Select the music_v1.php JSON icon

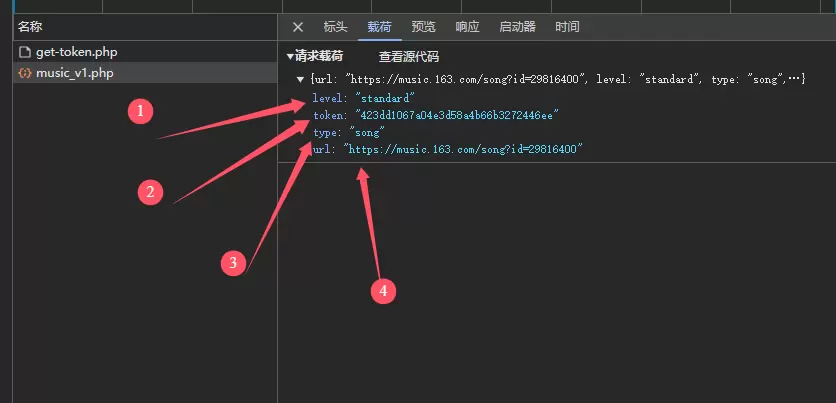(25, 73)
